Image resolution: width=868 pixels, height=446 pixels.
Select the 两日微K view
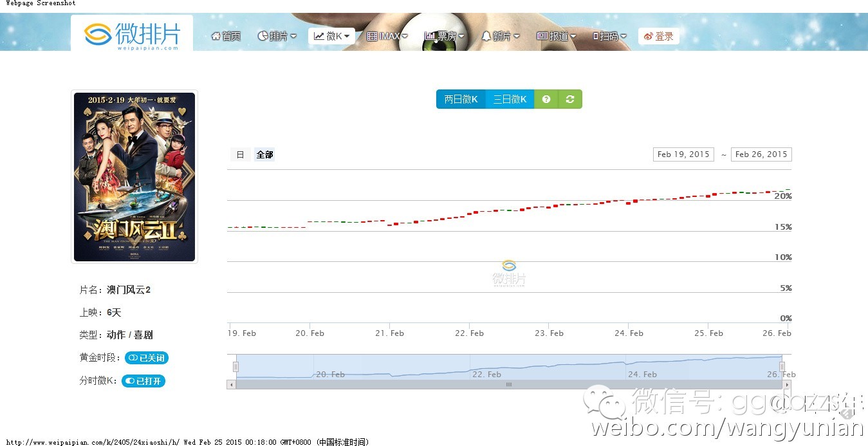461,99
